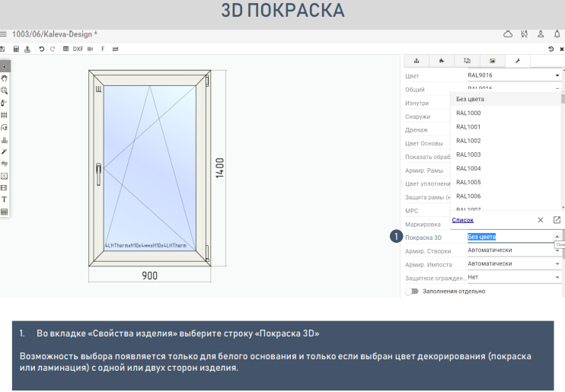Open the hamburger menu beside 1003/06/Kaleva-Design

(x=3, y=34)
